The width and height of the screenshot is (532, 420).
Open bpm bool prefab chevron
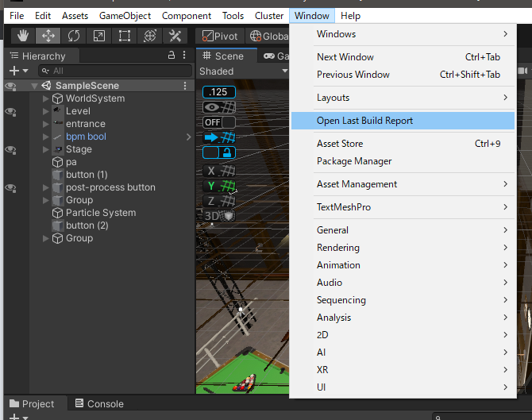click(189, 137)
